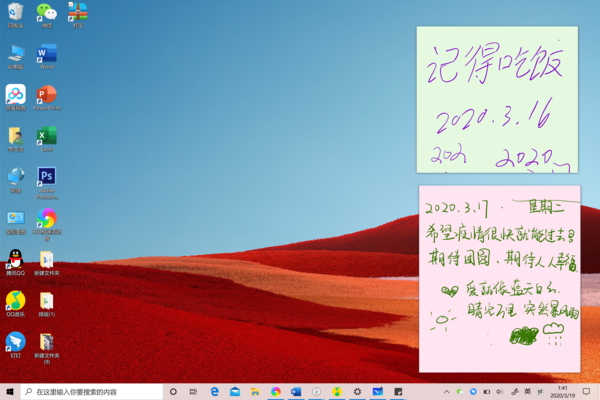Launch the Tencent QQ desktop shortcut

pyautogui.click(x=16, y=263)
